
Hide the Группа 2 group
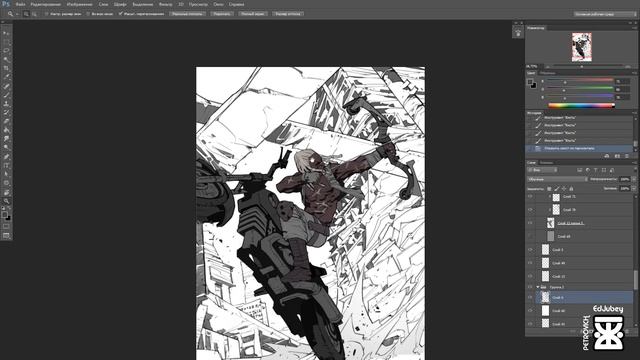click(x=530, y=287)
